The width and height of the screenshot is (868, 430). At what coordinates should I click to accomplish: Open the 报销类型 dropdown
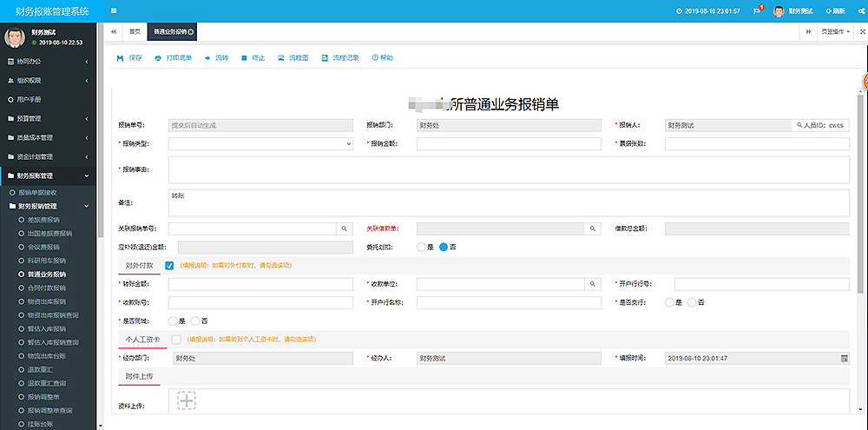260,144
